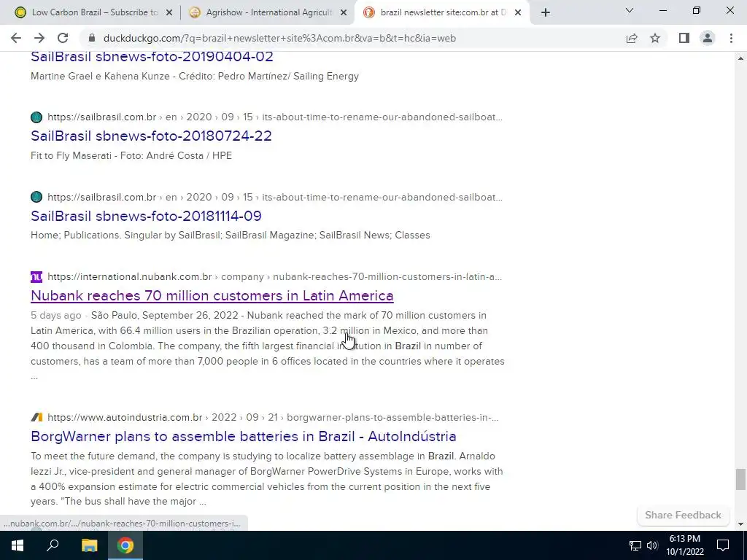747x560 pixels.
Task: Close the brazil newsletter search tab
Action: pyautogui.click(x=518, y=13)
